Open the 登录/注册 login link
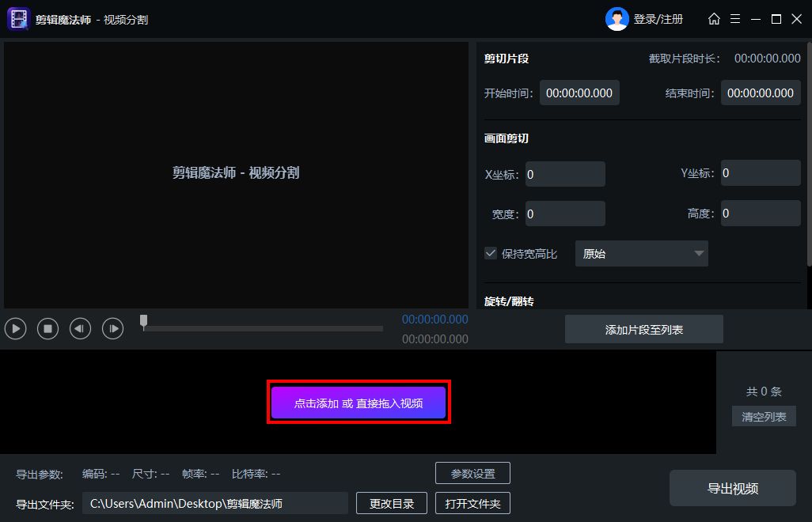This screenshot has height=522, width=812. pos(658,19)
